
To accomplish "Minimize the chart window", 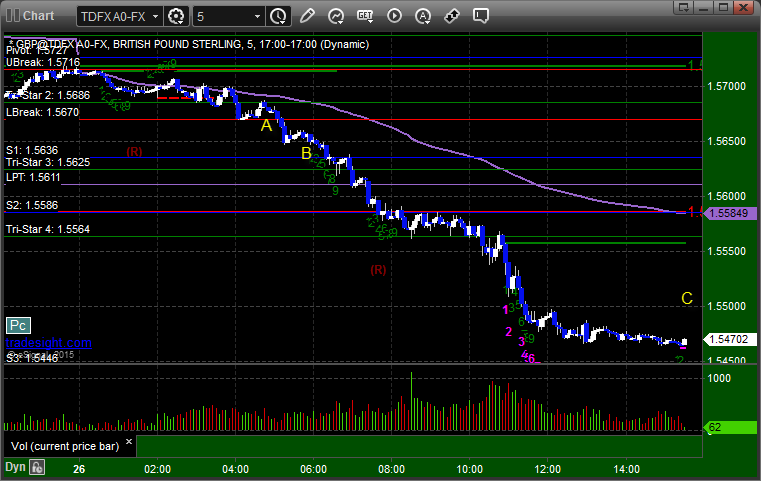I will click(x=704, y=7).
